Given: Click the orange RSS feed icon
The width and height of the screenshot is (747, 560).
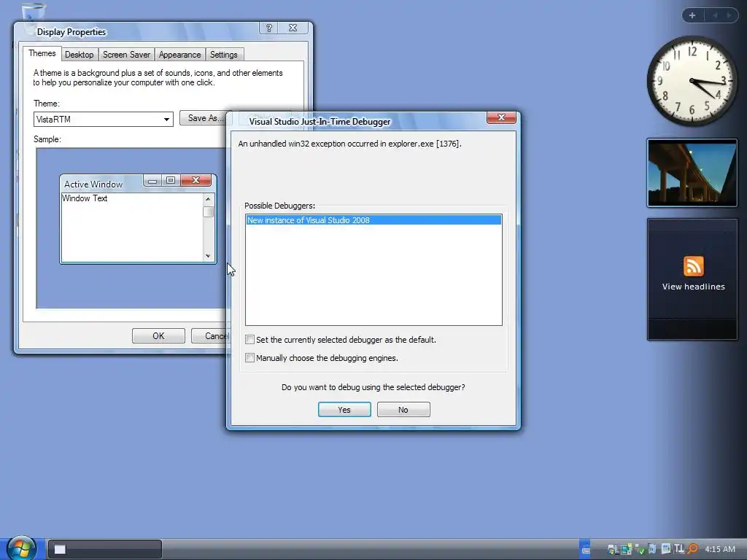Looking at the screenshot, I should pos(693,266).
